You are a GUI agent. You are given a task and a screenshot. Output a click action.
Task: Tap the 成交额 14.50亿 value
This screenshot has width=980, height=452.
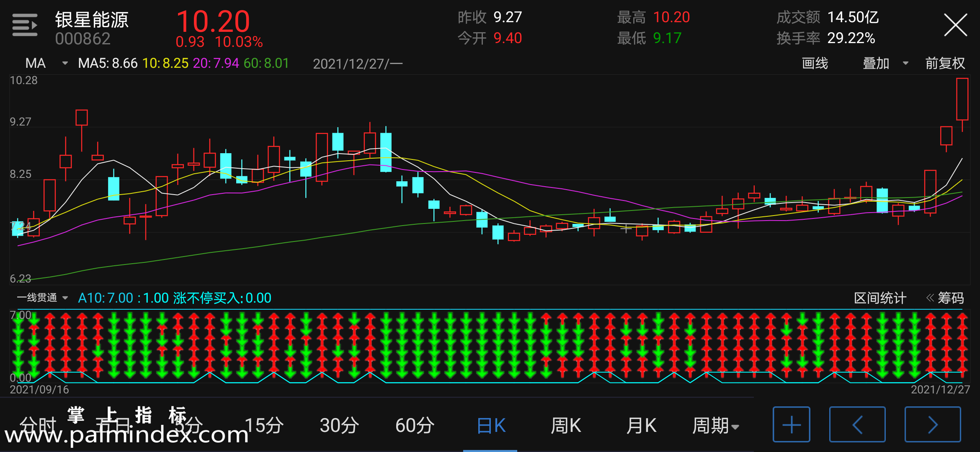[828, 17]
